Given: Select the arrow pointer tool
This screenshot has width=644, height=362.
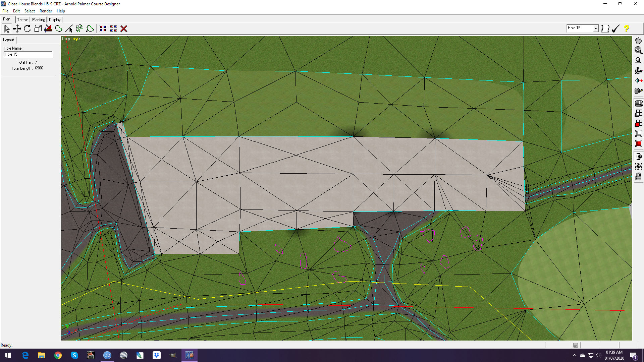Looking at the screenshot, I should pos(7,29).
